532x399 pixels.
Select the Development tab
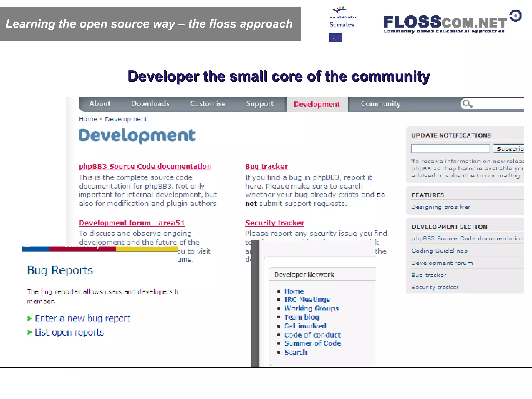[317, 104]
